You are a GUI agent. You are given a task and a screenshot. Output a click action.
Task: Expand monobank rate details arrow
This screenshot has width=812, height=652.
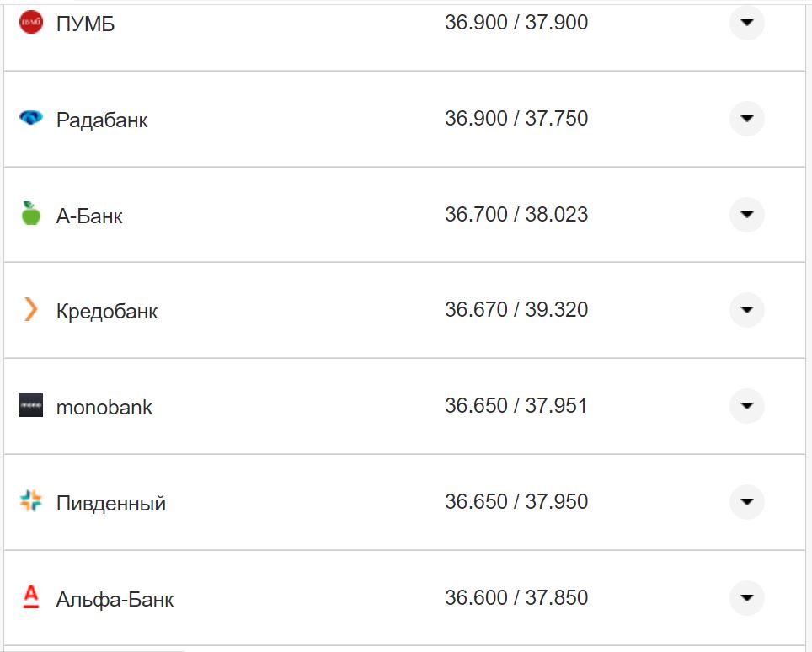(x=746, y=406)
